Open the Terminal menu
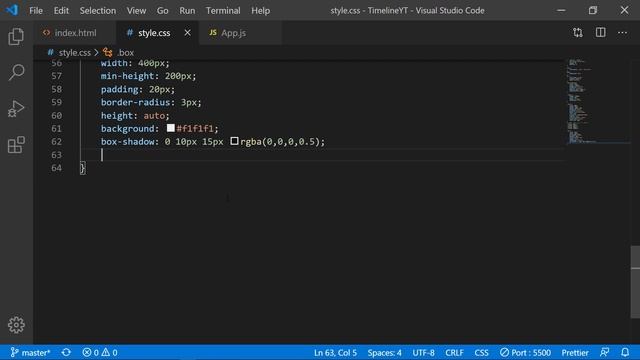 pos(223,11)
